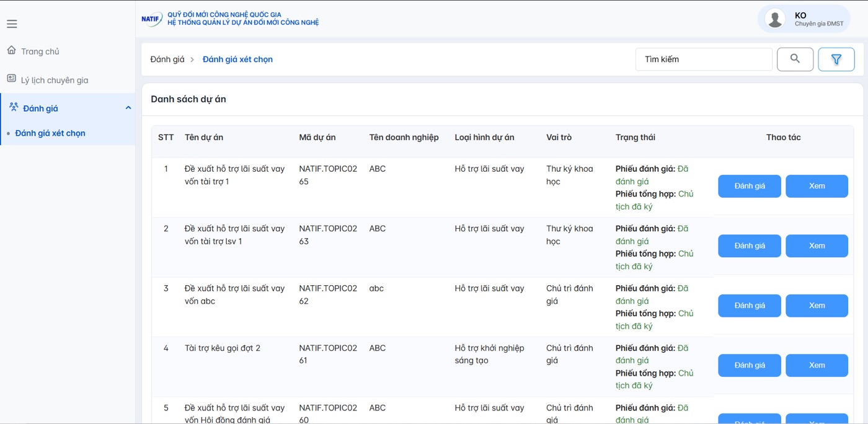Click the Trạng thái column header

pos(635,138)
